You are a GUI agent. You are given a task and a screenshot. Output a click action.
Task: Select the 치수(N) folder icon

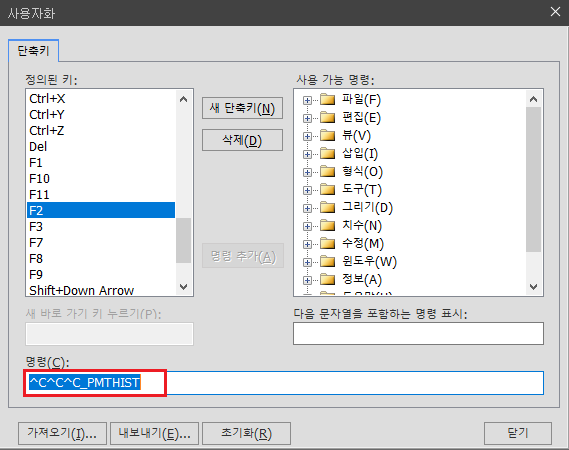point(327,226)
